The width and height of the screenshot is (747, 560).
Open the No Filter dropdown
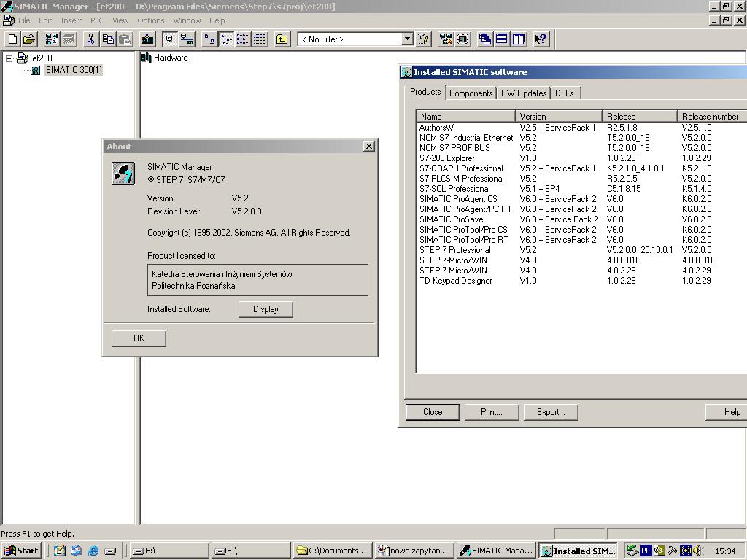tap(407, 39)
